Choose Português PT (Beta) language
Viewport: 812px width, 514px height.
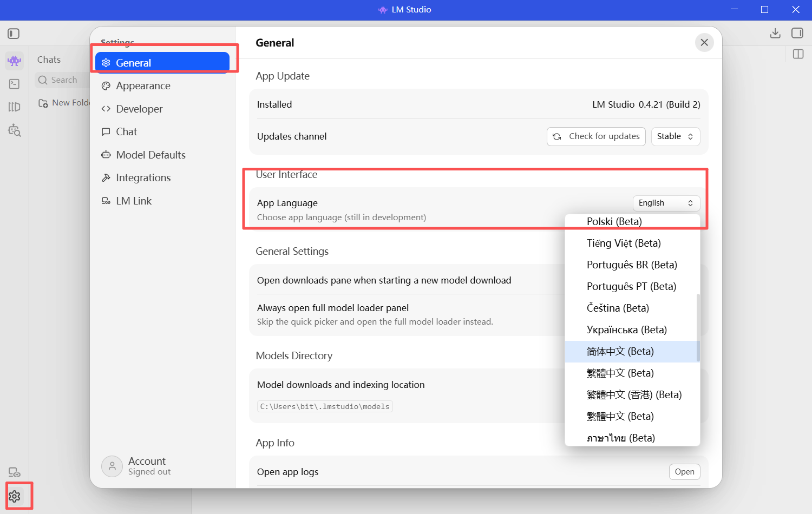[632, 286]
